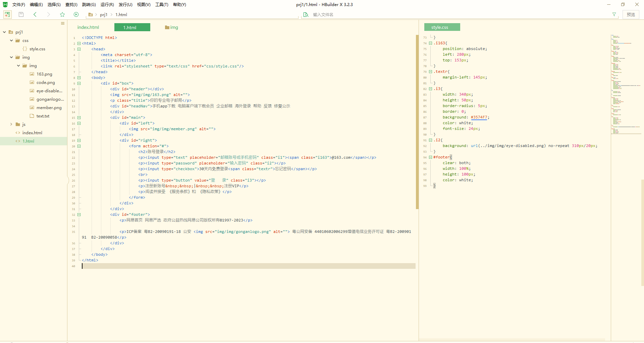Image resolution: width=644 pixels, height=343 pixels.
Task: Select gonganlogo image file in tree
Action: (50, 99)
